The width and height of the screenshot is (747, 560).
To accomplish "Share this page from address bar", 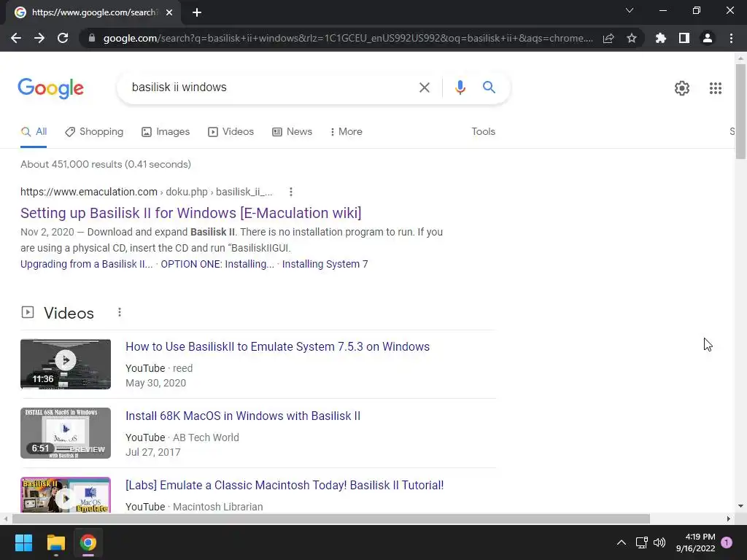I will click(608, 38).
